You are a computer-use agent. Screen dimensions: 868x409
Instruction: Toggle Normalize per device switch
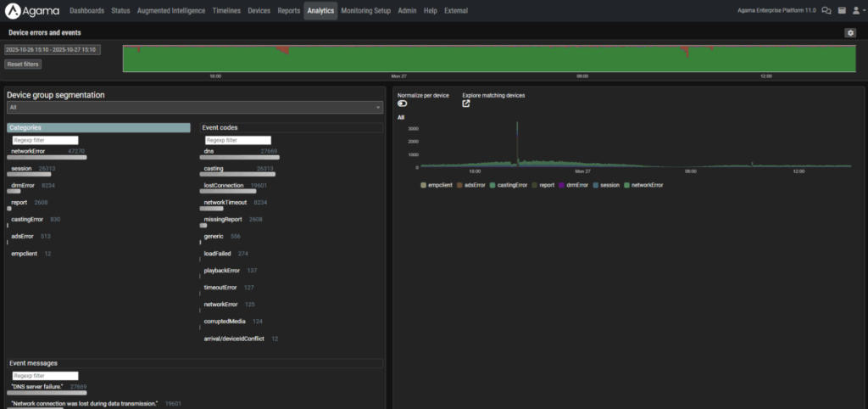pyautogui.click(x=402, y=104)
